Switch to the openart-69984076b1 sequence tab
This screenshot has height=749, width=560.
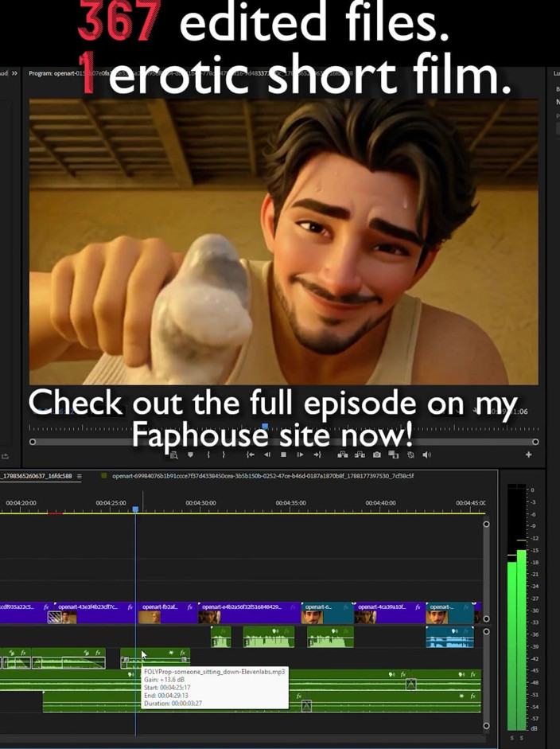click(x=262, y=476)
